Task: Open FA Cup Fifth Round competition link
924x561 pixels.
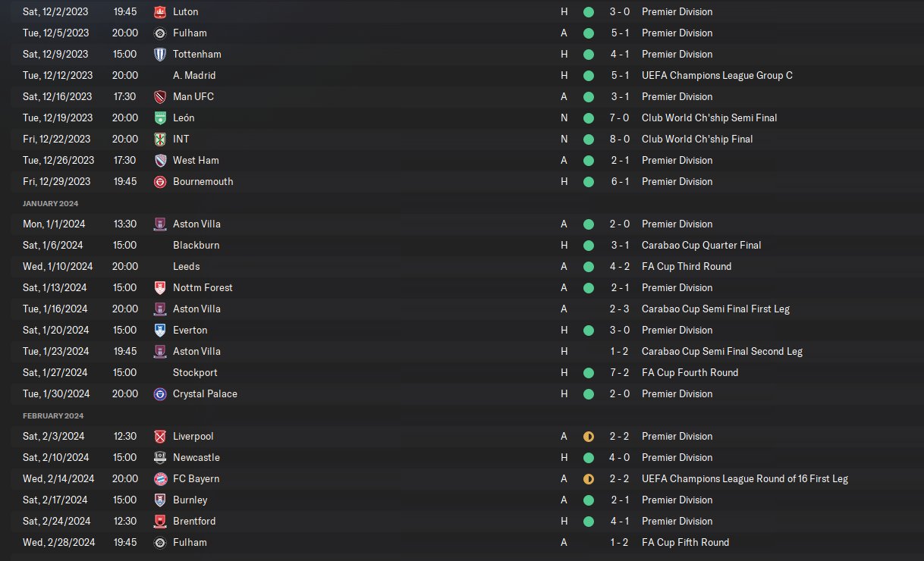Action: (685, 543)
